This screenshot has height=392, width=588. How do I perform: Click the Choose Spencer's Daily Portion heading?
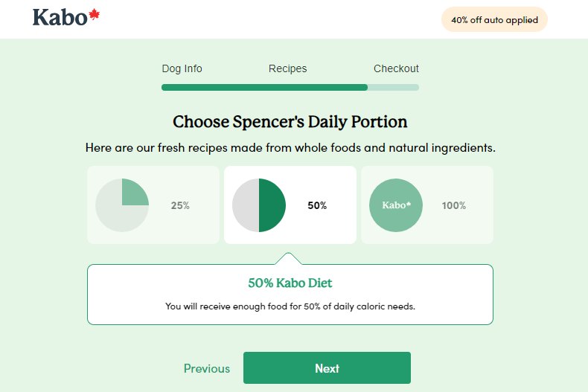pyautogui.click(x=290, y=122)
